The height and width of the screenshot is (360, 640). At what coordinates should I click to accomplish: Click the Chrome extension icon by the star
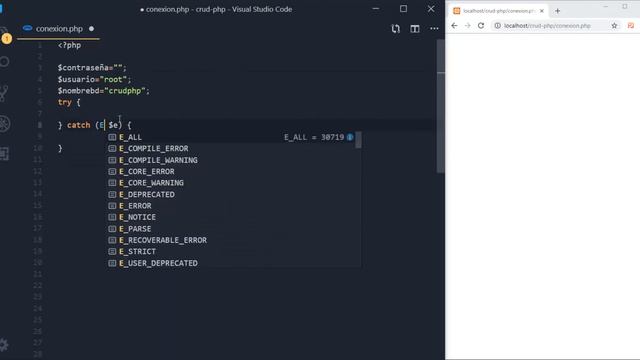(x=631, y=26)
